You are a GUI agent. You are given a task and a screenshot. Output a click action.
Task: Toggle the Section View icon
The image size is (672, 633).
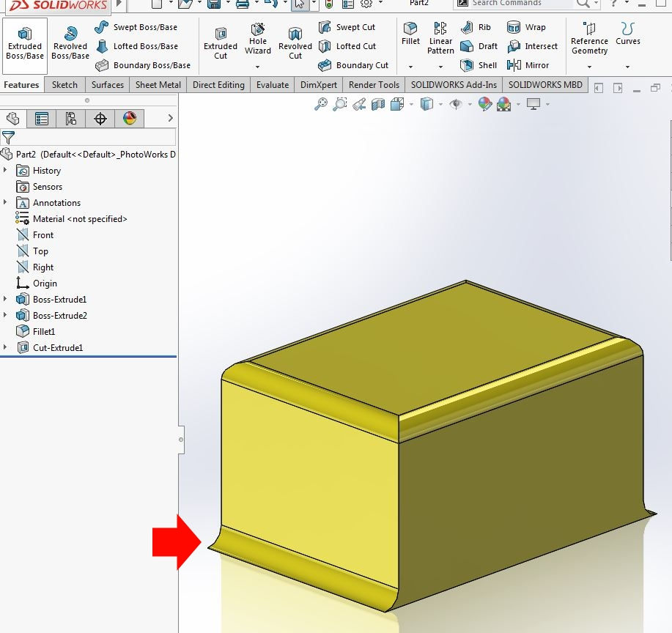pos(378,104)
